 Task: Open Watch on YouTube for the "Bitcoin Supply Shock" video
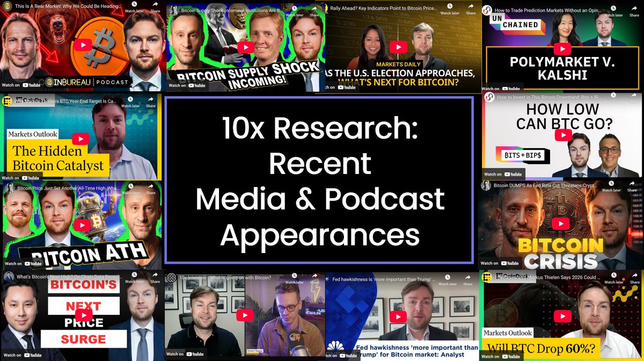tap(187, 85)
